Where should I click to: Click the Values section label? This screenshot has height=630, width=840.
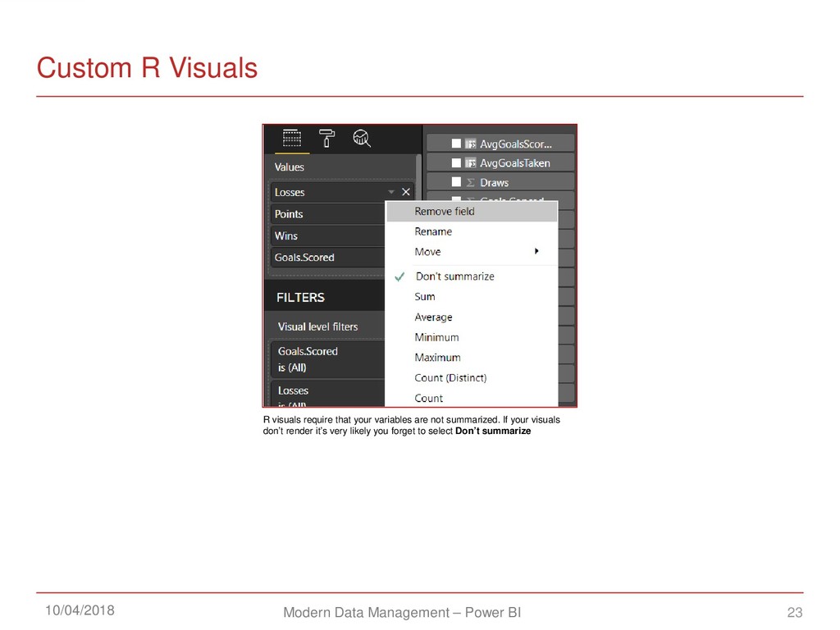[x=290, y=167]
